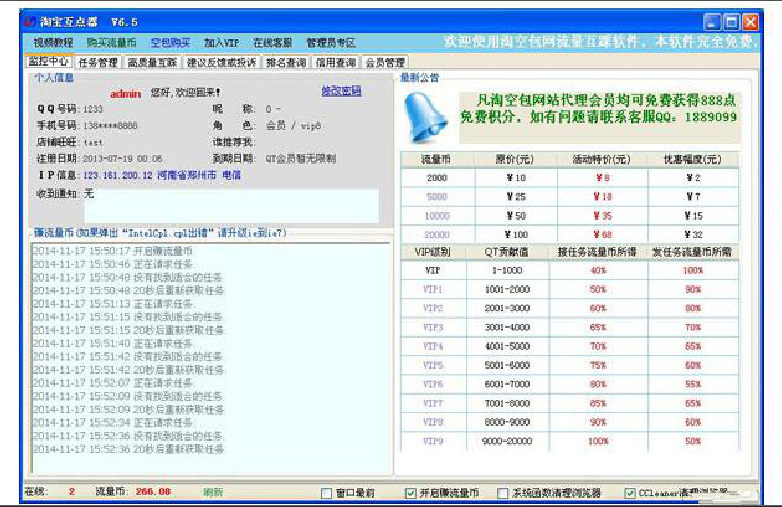This screenshot has height=507, width=782.
Task: Select the 2000 流量币 price row
Action: click(570, 178)
